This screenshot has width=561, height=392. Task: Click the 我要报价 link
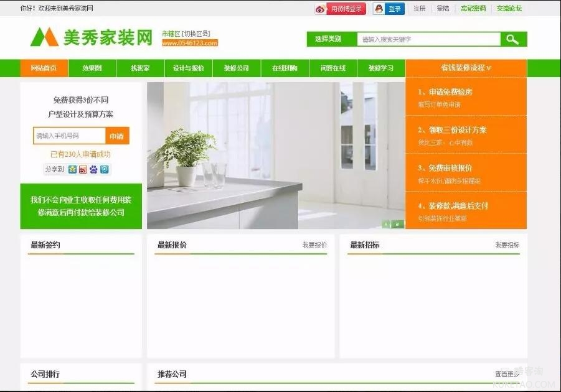point(314,245)
